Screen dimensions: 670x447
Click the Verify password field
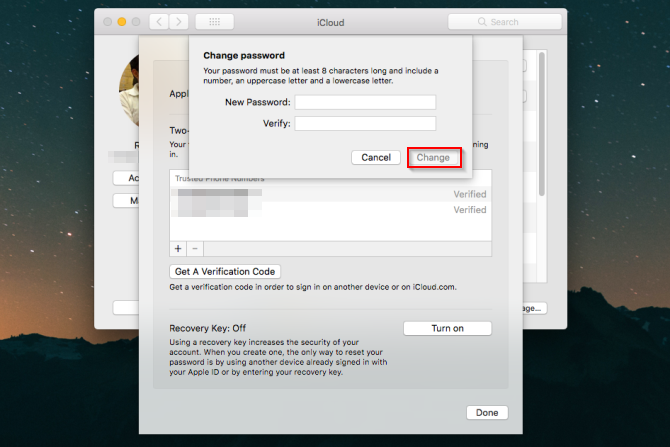(365, 124)
